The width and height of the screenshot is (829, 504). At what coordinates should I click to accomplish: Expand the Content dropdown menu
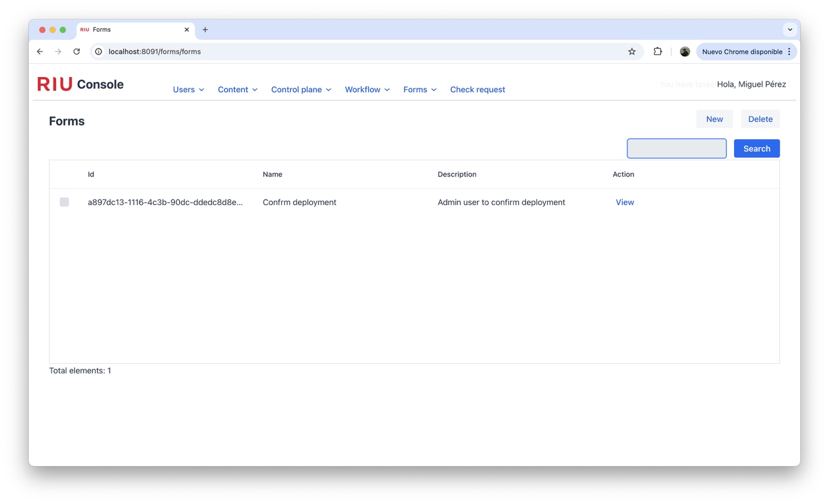coord(237,90)
